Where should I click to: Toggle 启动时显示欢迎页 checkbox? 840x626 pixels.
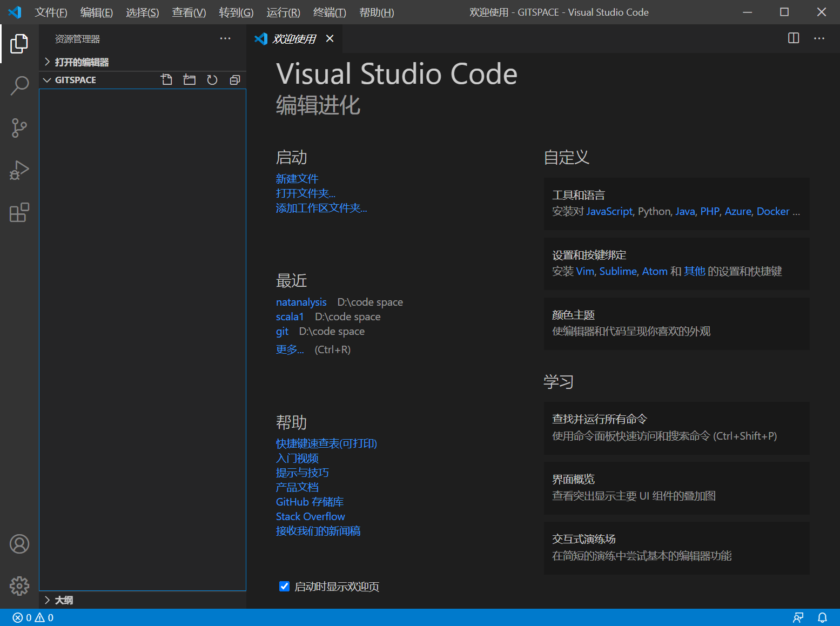click(x=284, y=587)
